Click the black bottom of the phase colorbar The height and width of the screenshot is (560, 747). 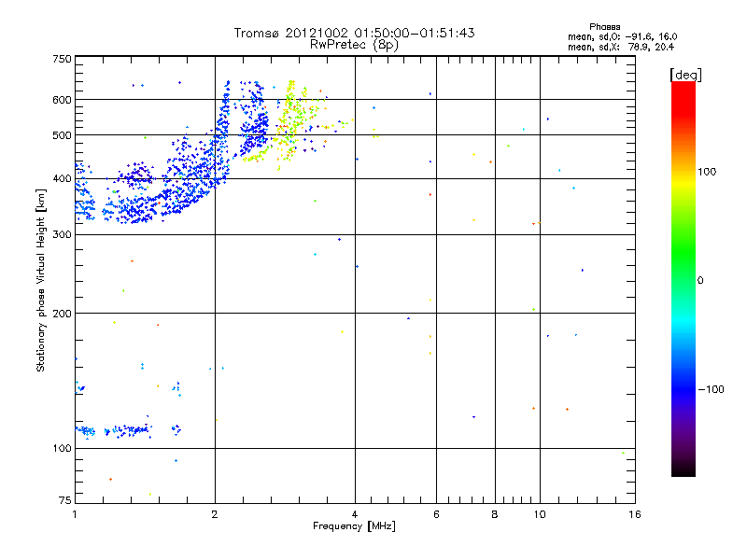click(x=684, y=469)
